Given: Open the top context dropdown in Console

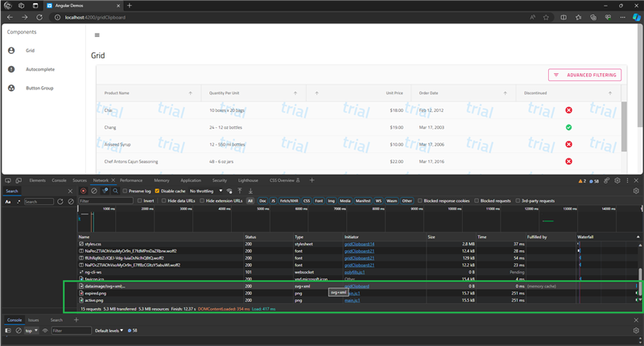Looking at the screenshot, I should (32, 331).
